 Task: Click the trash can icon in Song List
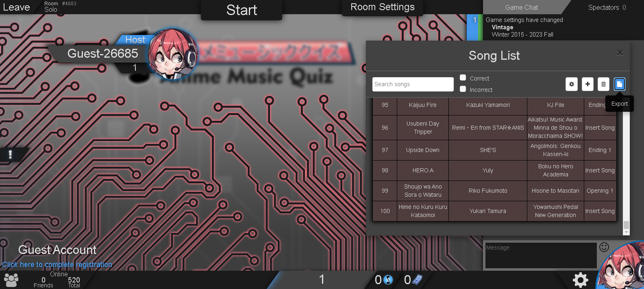coord(603,84)
